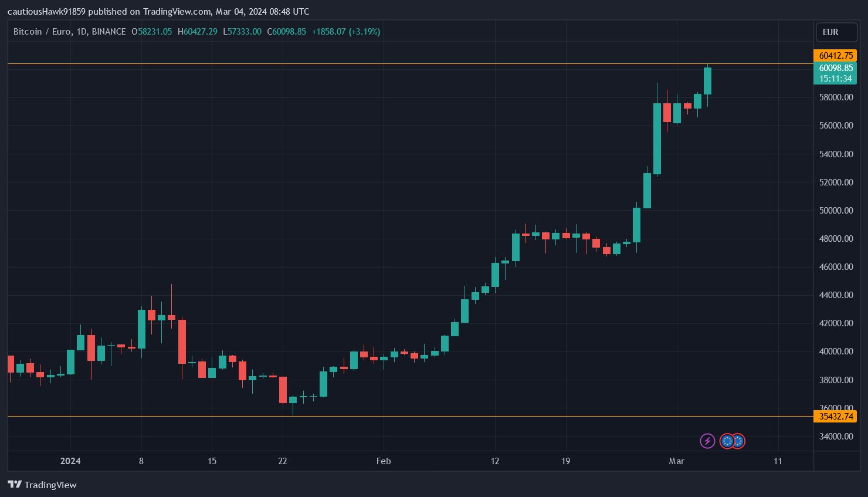Click the orange 60412.75 price line label
This screenshot has height=497, width=868.
(x=836, y=55)
